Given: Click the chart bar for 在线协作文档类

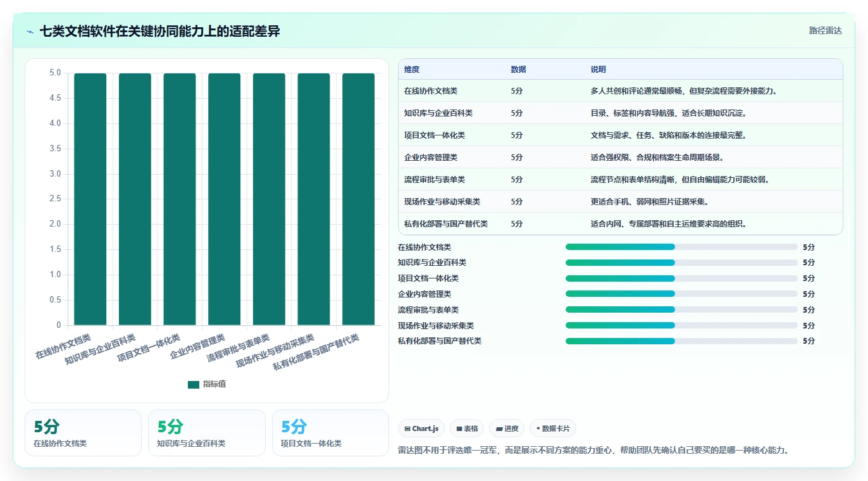Looking at the screenshot, I should (90, 199).
